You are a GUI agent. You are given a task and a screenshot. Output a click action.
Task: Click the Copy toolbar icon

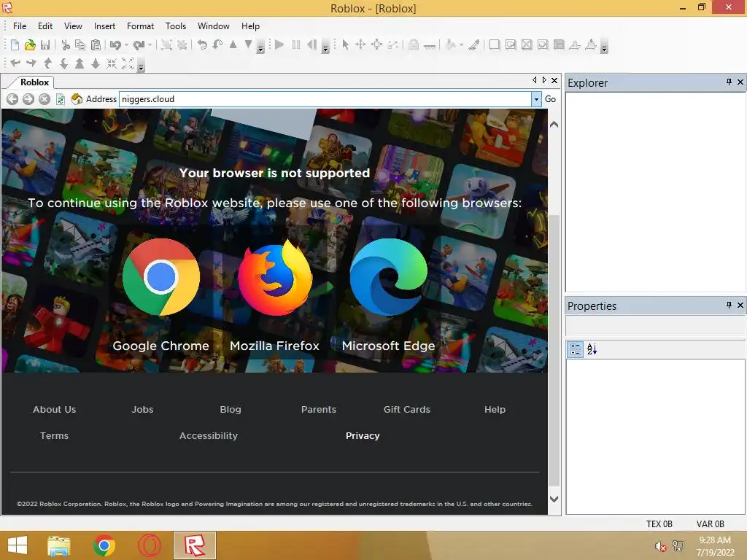(x=80, y=44)
